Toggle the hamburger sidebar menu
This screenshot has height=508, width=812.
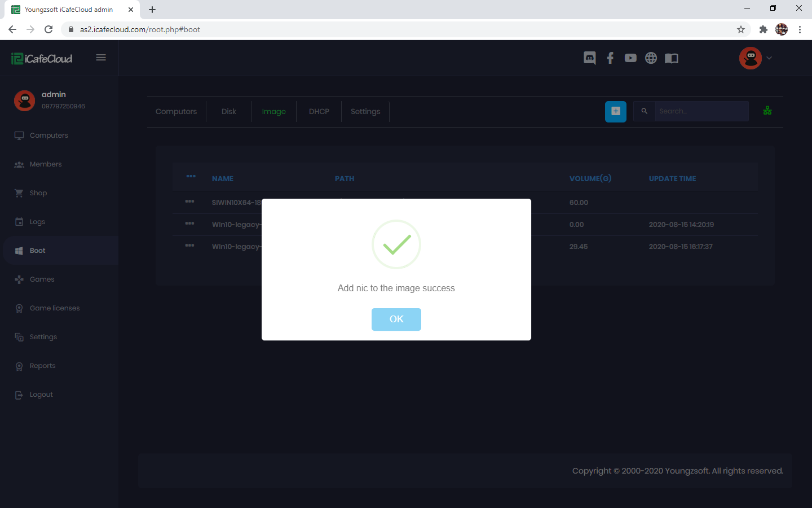(101, 58)
